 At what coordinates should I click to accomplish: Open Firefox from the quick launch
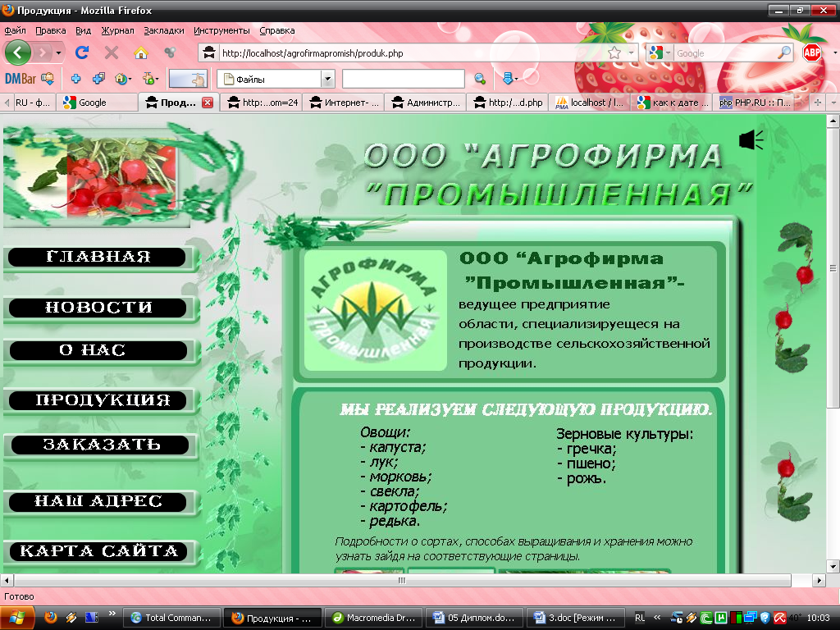point(51,617)
